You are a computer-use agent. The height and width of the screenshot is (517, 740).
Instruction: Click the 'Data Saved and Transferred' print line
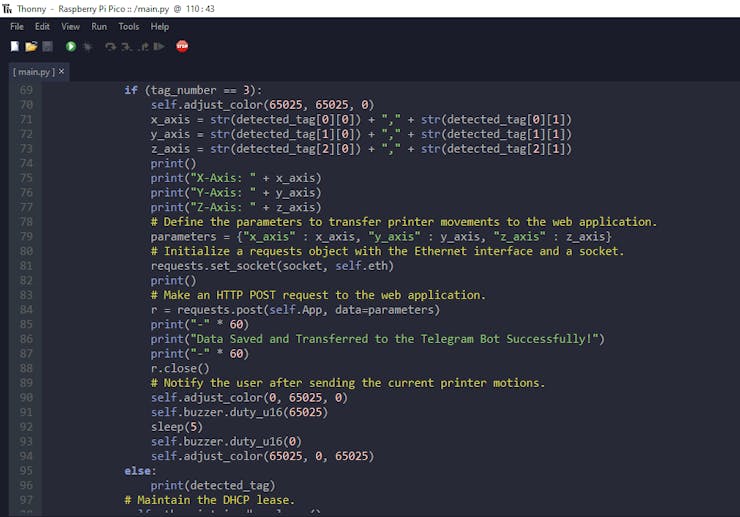pyautogui.click(x=377, y=339)
